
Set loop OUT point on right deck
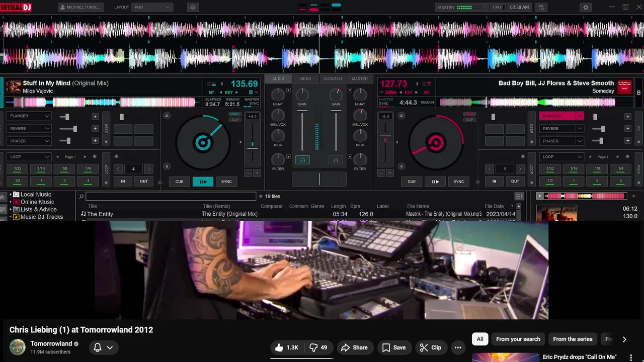tap(515, 182)
